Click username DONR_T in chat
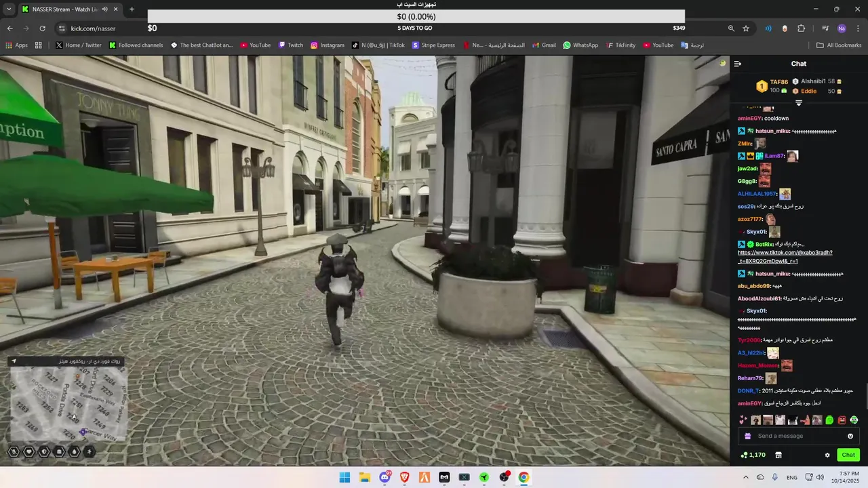Image resolution: width=868 pixels, height=488 pixels. (x=749, y=390)
